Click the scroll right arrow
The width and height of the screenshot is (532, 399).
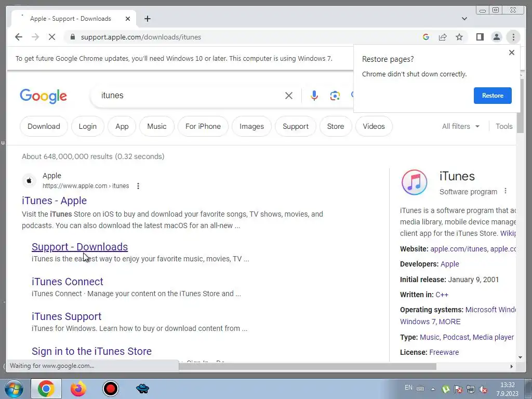click(x=512, y=366)
